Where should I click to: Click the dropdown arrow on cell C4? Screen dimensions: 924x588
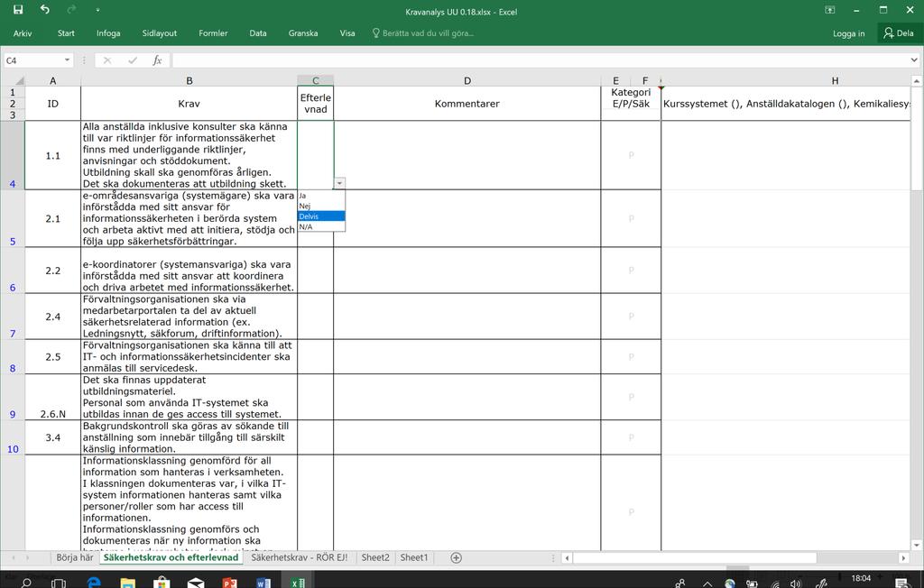click(x=339, y=183)
